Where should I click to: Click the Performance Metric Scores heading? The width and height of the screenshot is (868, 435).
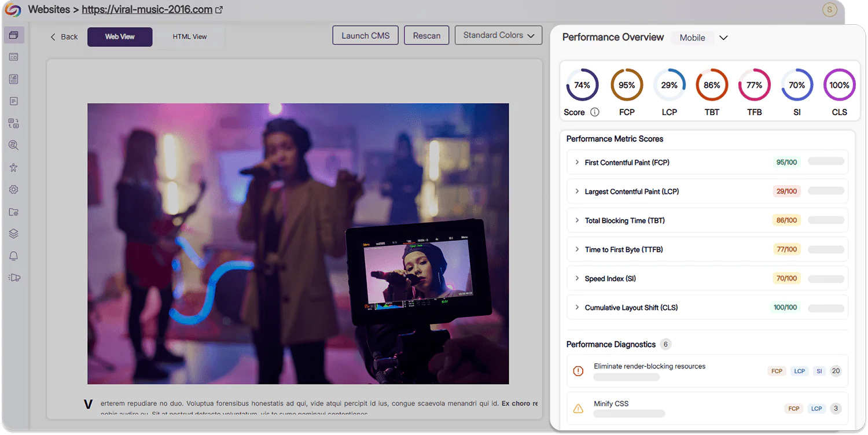point(615,139)
